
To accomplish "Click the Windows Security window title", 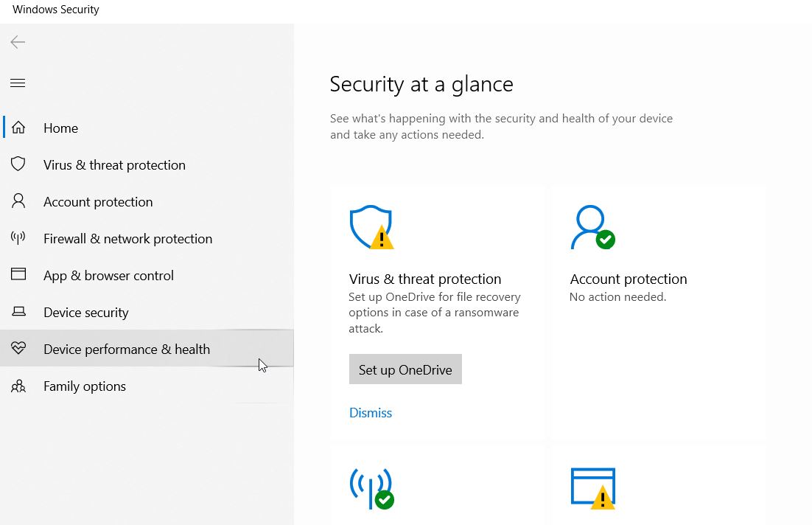I will (56, 10).
